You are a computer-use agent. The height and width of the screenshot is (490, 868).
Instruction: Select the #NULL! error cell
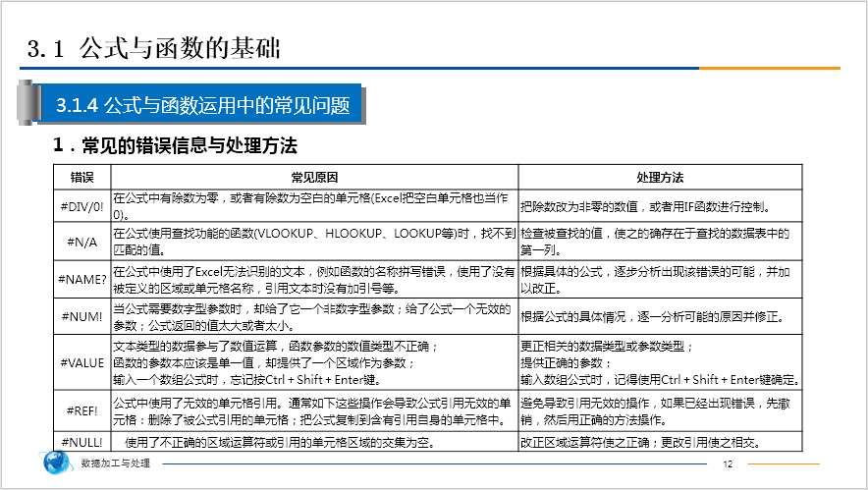(81, 442)
